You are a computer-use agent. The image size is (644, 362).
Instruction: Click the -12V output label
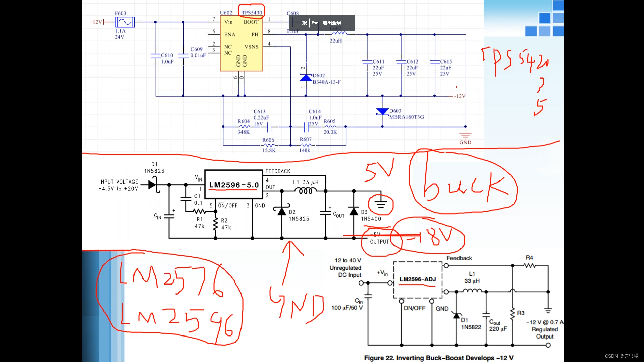pyautogui.click(x=460, y=96)
